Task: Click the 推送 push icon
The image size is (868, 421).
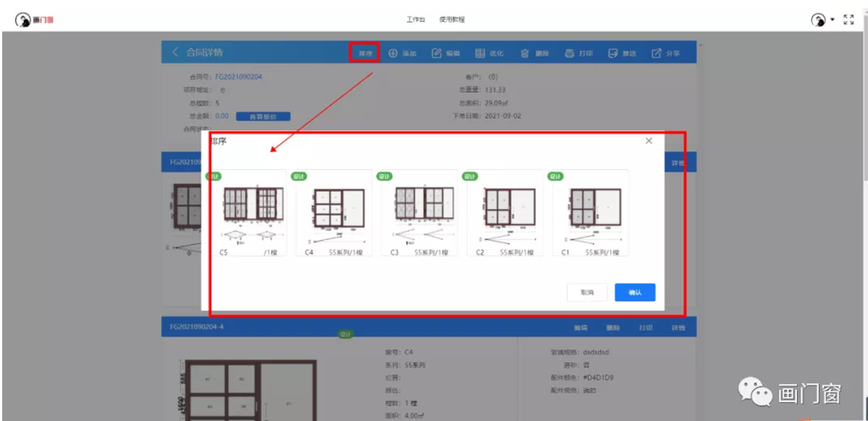Action: (x=612, y=53)
